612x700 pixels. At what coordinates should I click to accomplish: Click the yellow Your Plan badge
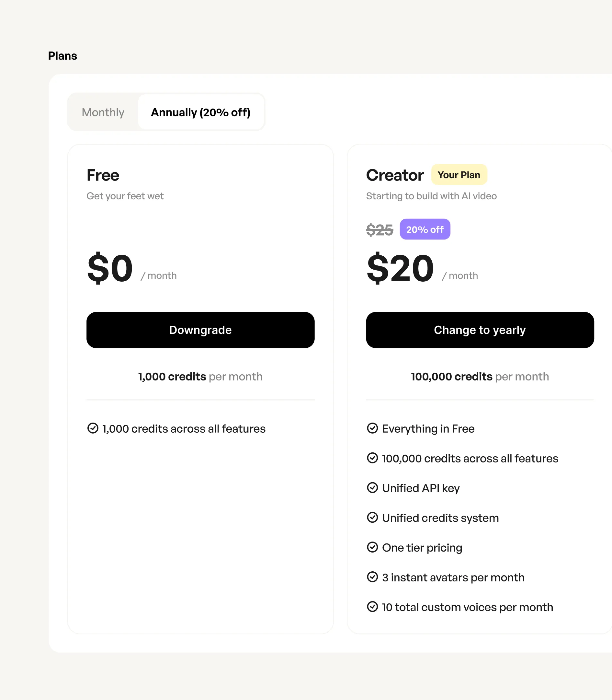(459, 175)
